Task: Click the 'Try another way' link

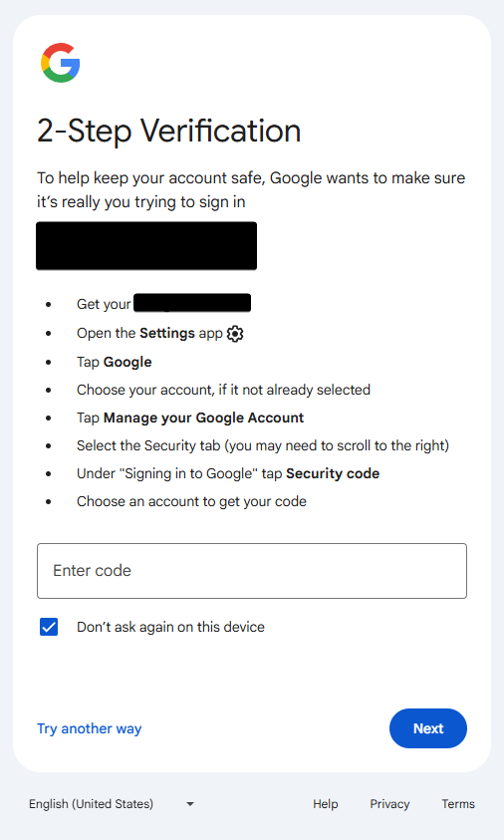Action: tap(90, 728)
